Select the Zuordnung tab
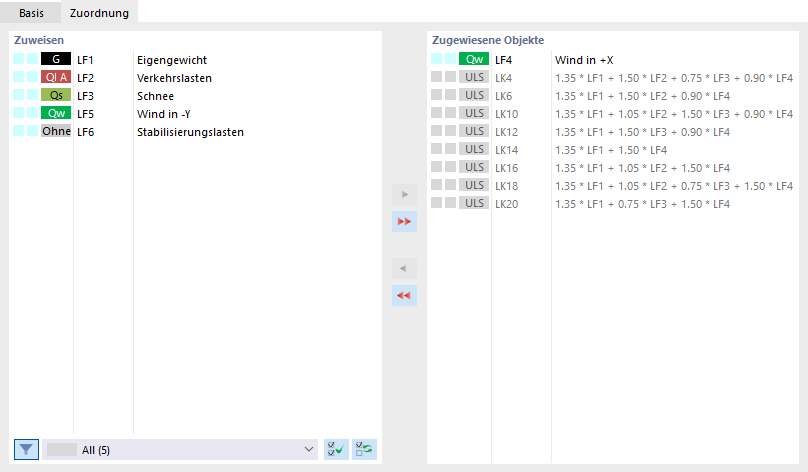808x472 pixels. pos(99,13)
